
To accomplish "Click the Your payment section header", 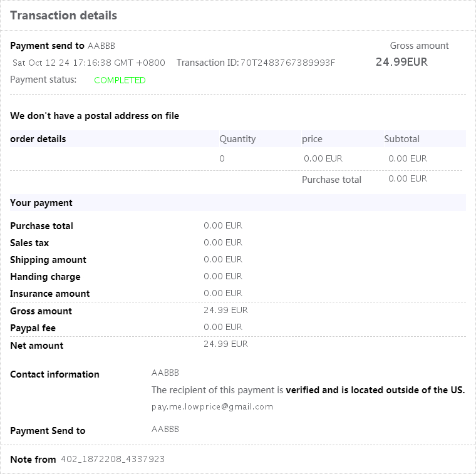I will click(x=41, y=203).
